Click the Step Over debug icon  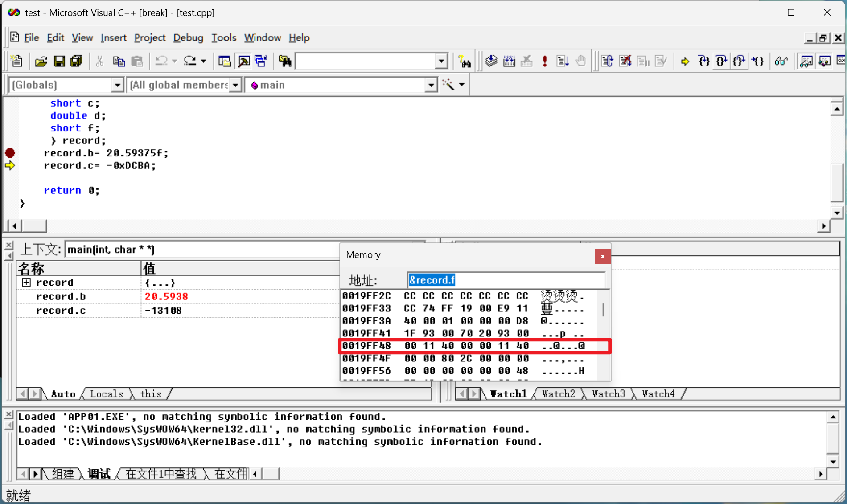point(721,61)
